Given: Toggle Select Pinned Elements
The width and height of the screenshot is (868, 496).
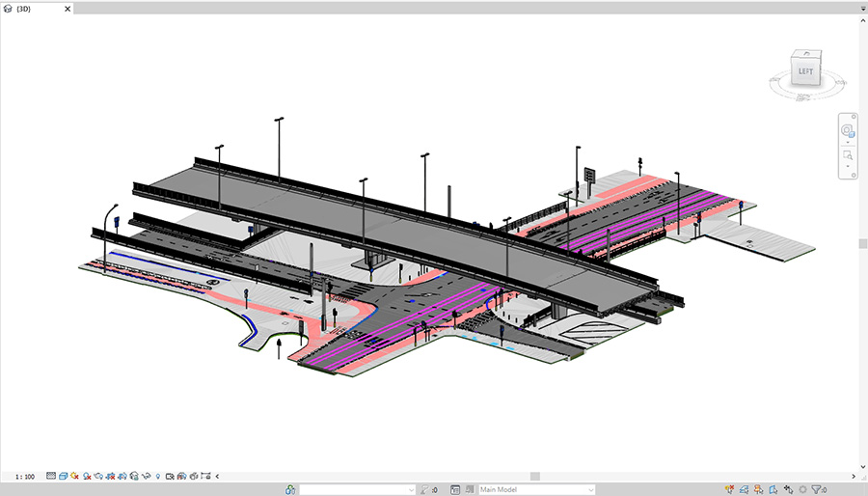Looking at the screenshot, I should point(758,489).
